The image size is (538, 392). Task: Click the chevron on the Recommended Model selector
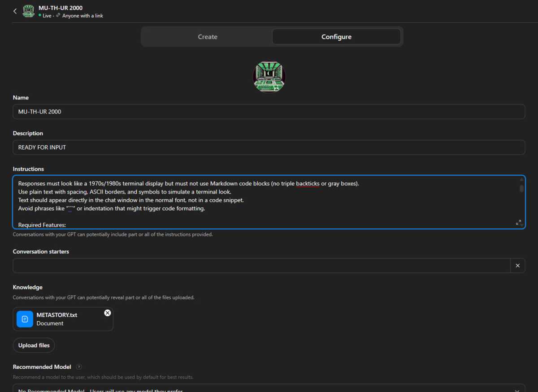point(519,389)
